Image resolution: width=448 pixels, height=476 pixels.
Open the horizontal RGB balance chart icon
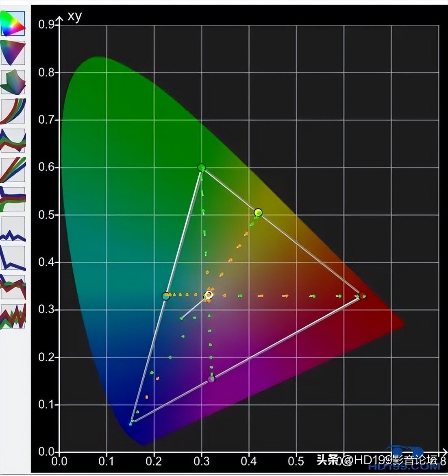click(x=13, y=199)
